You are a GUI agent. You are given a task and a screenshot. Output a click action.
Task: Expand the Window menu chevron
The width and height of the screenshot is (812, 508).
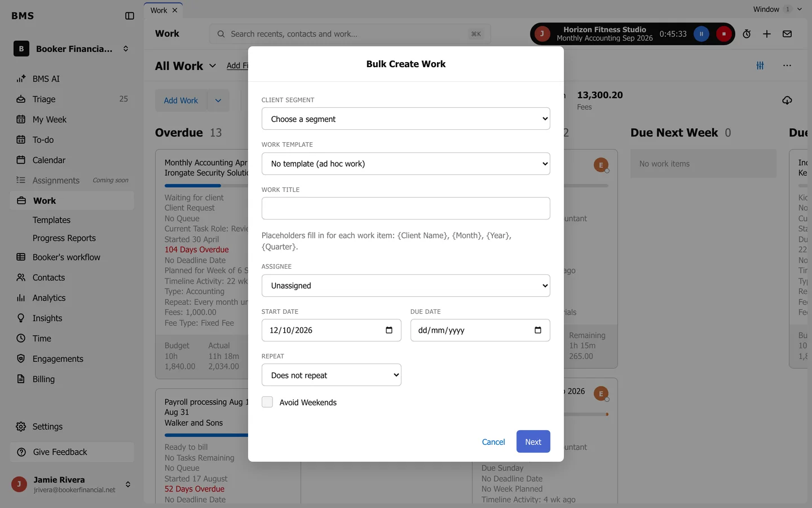(x=800, y=9)
